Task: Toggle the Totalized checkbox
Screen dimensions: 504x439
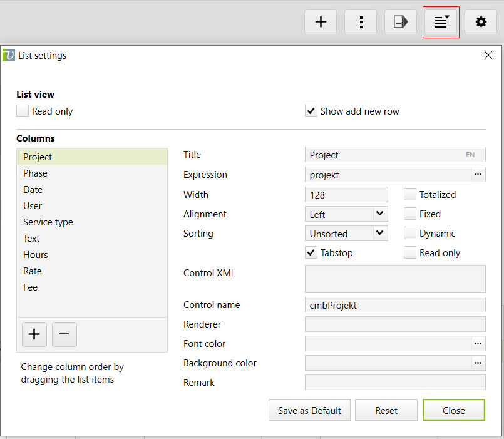Action: click(x=410, y=195)
